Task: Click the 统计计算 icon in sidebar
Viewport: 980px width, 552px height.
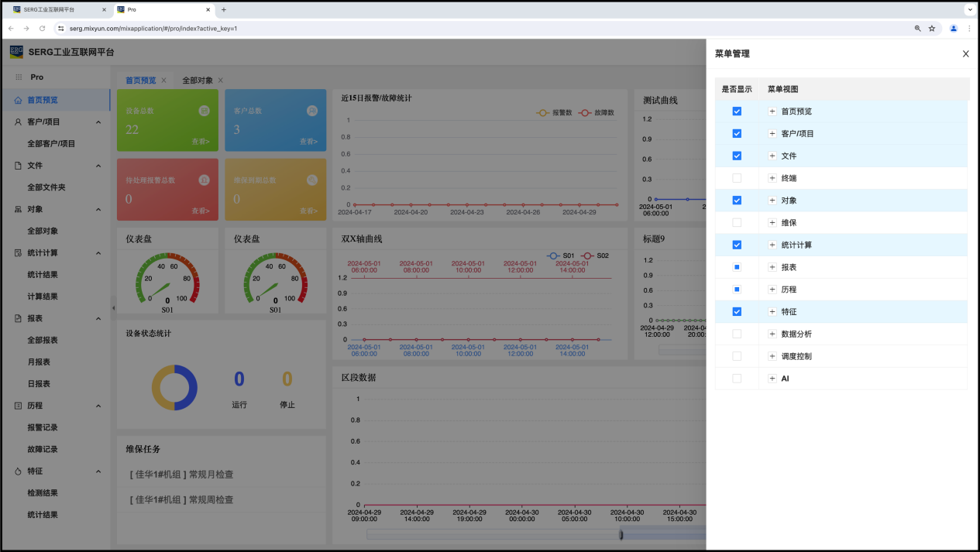Action: tap(18, 253)
